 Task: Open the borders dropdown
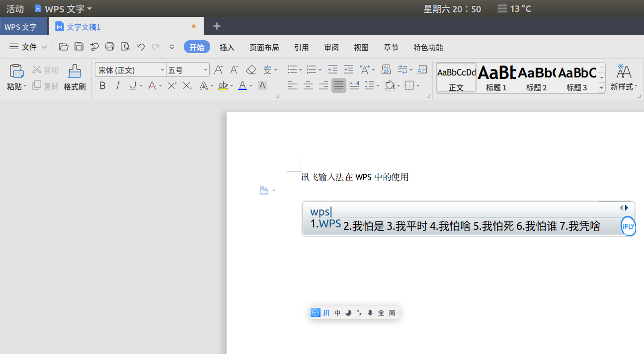click(417, 86)
